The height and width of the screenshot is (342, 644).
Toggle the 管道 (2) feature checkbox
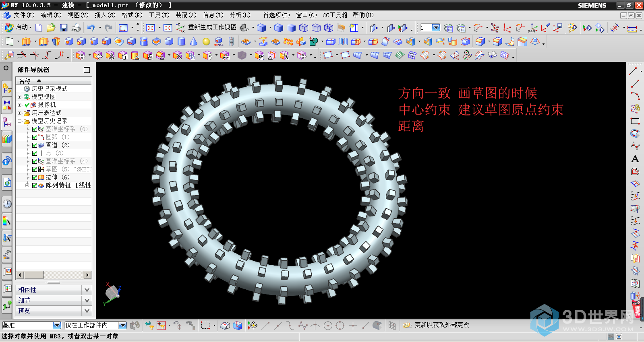point(35,145)
